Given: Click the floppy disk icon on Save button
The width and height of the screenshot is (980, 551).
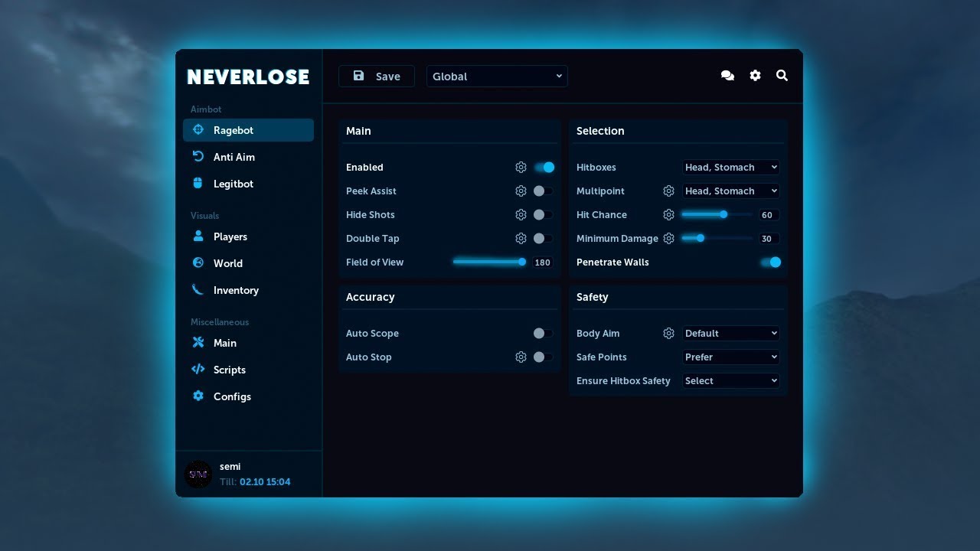Looking at the screenshot, I should 358,76.
